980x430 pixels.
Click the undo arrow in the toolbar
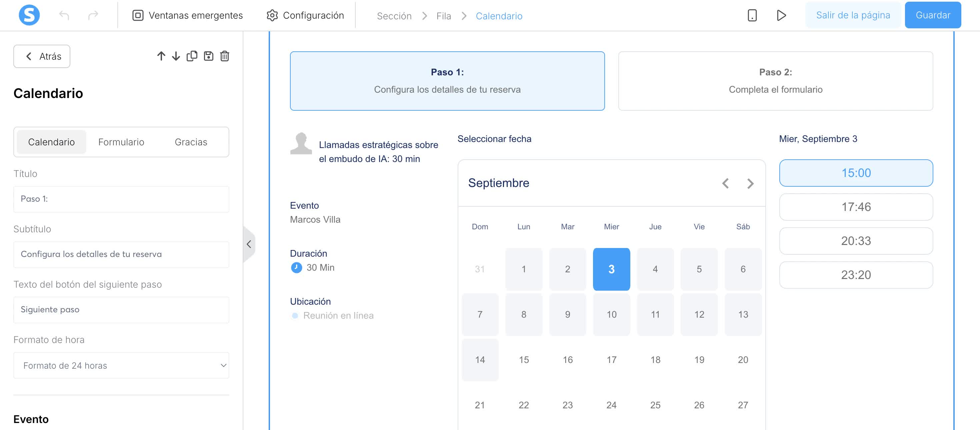[64, 15]
